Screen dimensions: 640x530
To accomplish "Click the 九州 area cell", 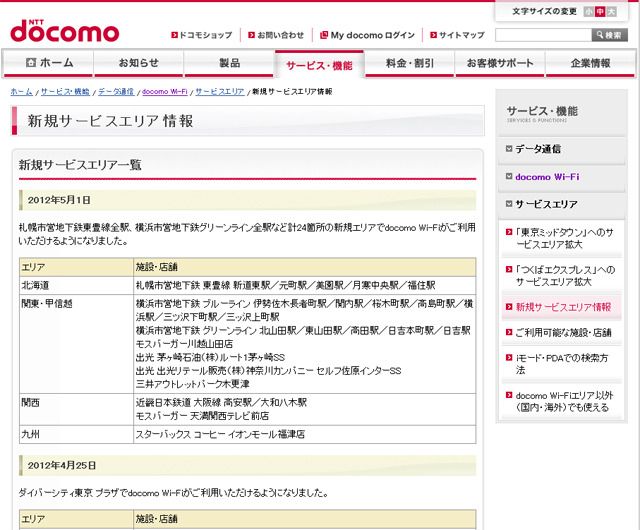I will click(76, 434).
